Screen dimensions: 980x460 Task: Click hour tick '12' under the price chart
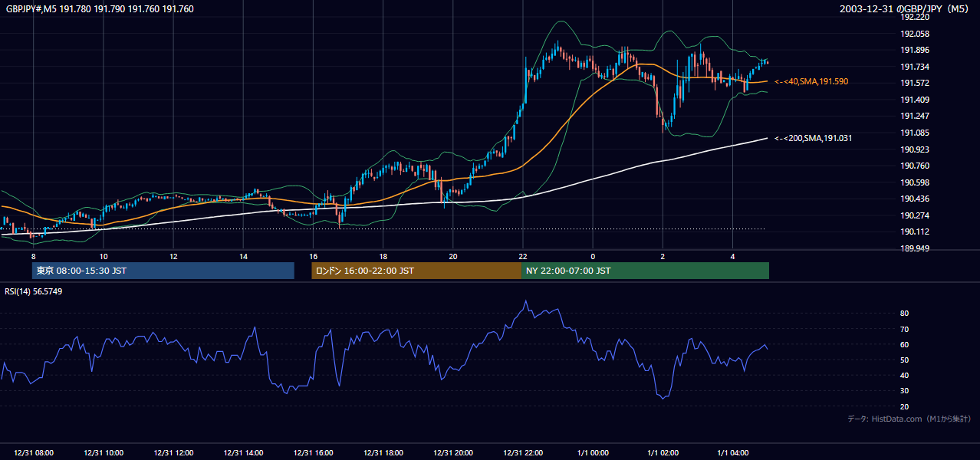click(x=173, y=256)
